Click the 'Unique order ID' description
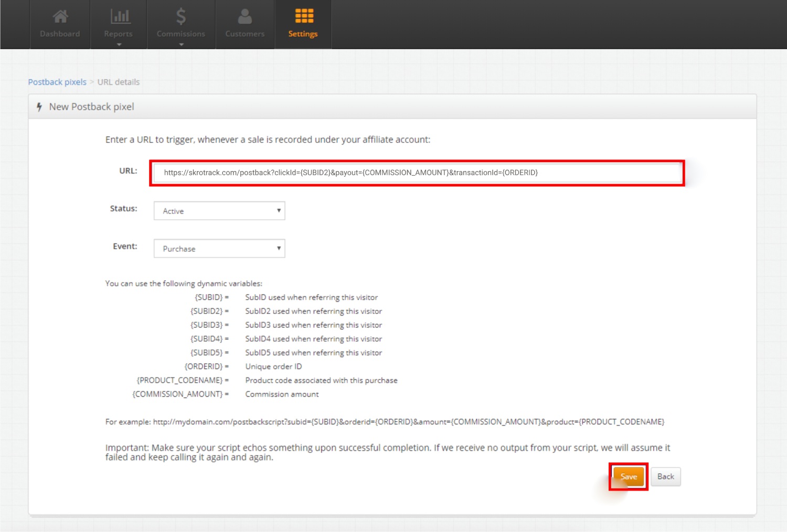This screenshot has width=787, height=532. [x=273, y=367]
